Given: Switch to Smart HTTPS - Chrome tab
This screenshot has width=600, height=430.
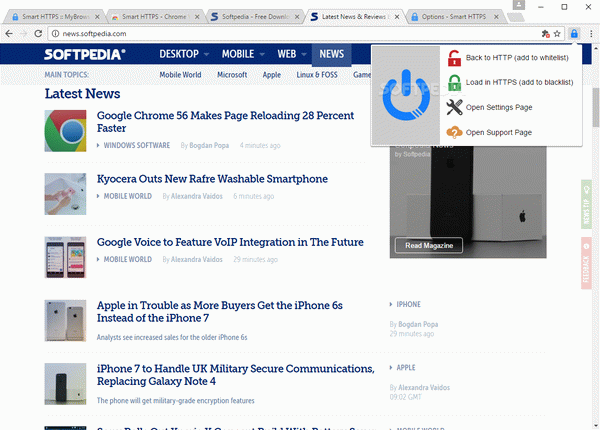Looking at the screenshot, I should pyautogui.click(x=154, y=17).
